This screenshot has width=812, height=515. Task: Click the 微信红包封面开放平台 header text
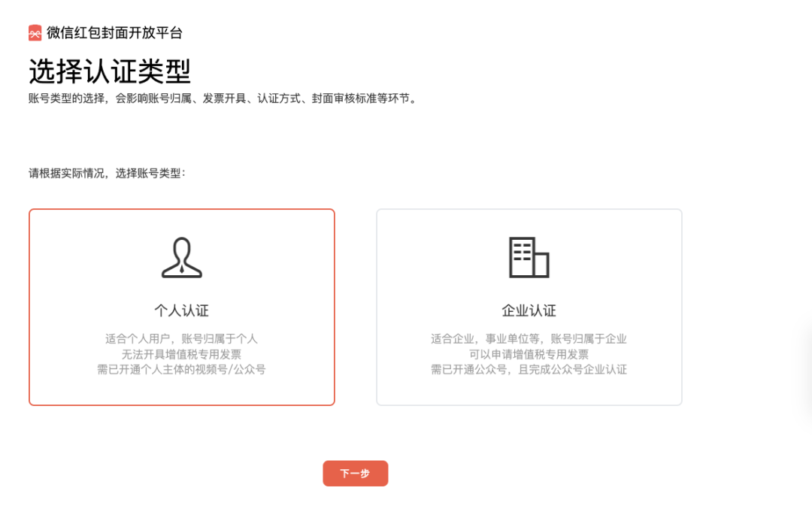click(113, 33)
